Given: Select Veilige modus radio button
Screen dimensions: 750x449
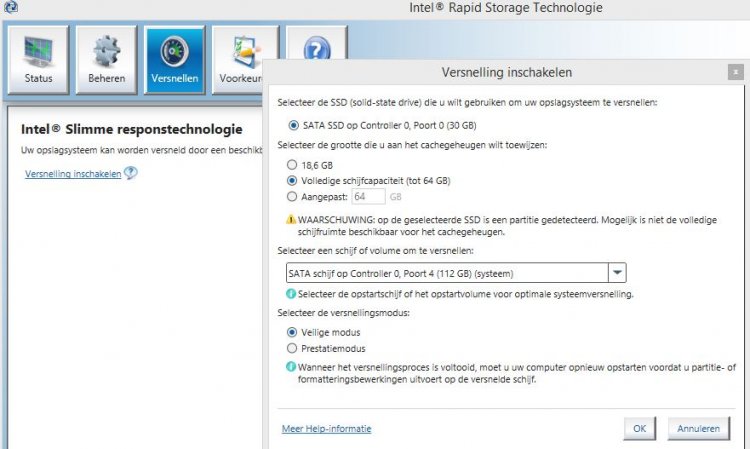Looking at the screenshot, I should coord(291,332).
